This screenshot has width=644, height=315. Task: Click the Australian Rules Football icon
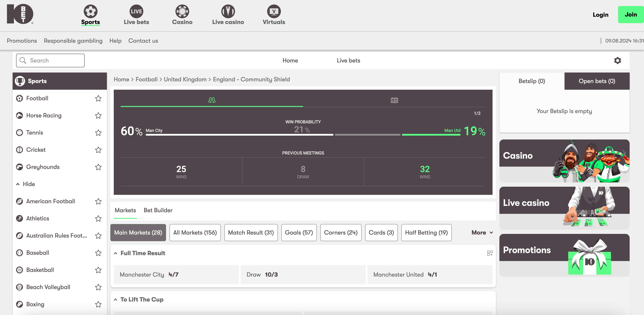19,236
